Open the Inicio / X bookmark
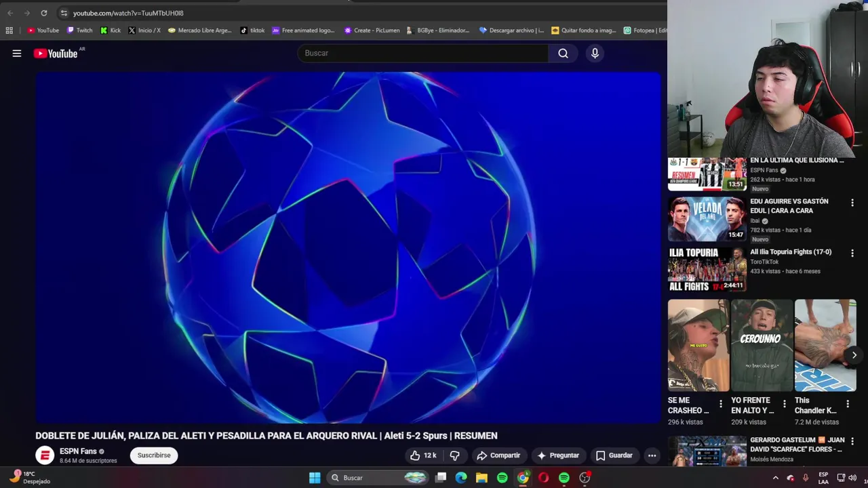The width and height of the screenshot is (868, 488). [144, 30]
